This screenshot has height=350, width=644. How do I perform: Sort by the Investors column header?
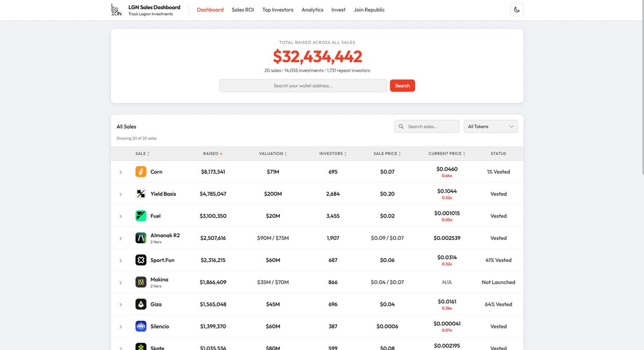pyautogui.click(x=333, y=154)
